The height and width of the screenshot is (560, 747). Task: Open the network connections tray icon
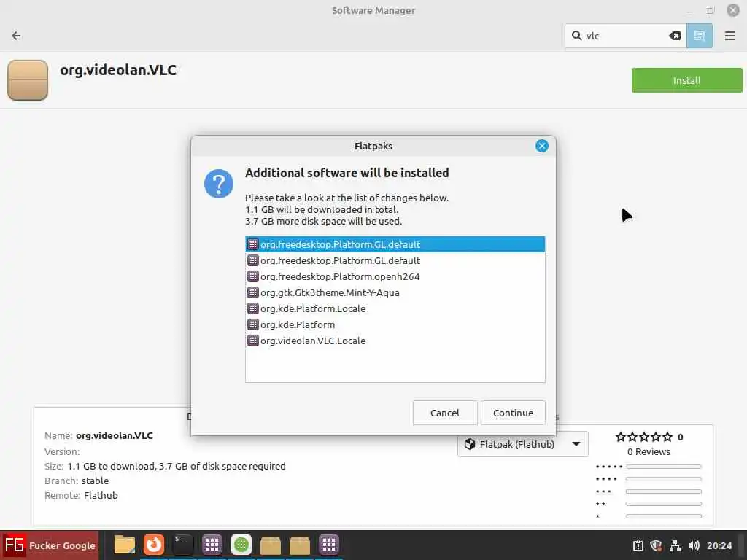pyautogui.click(x=675, y=545)
